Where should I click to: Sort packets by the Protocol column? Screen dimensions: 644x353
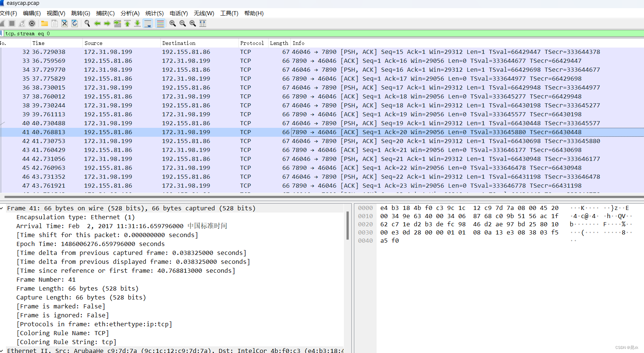[253, 43]
